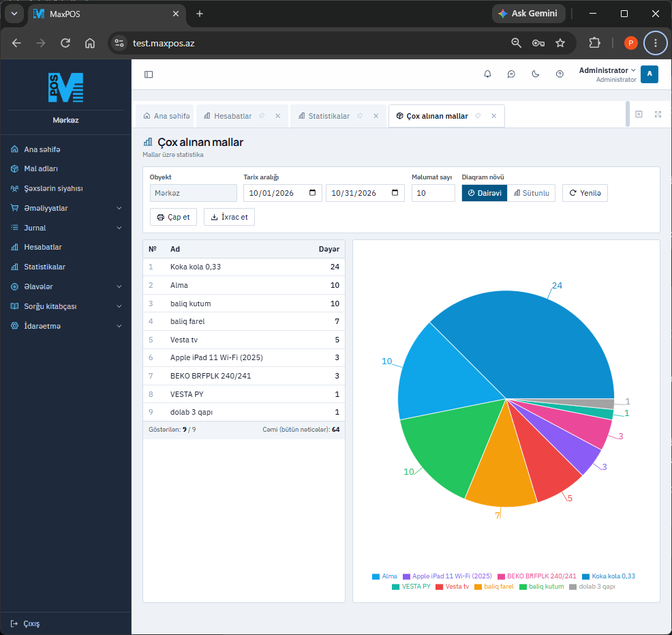Expand the Əlavələr sidebar menu
The width and height of the screenshot is (672, 635).
pyautogui.click(x=65, y=286)
